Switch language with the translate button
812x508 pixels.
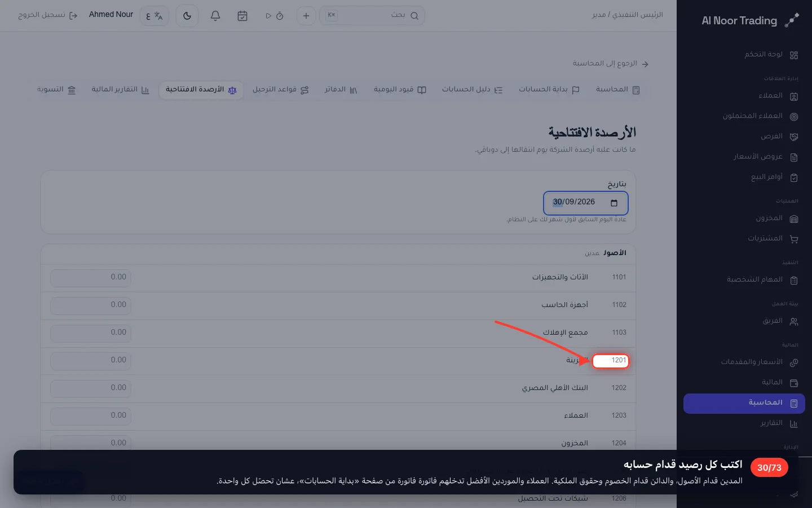pos(154,16)
